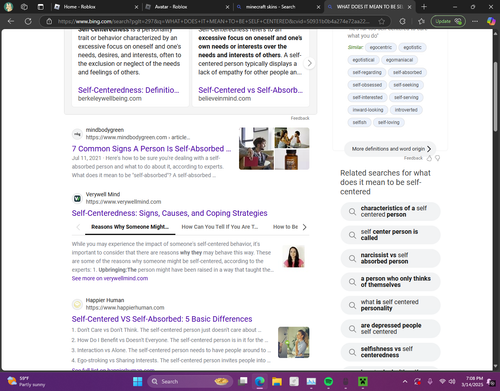The height and width of the screenshot is (391, 500).
Task: Select the self-absorbed synonym chip
Action: pyautogui.click(x=407, y=72)
